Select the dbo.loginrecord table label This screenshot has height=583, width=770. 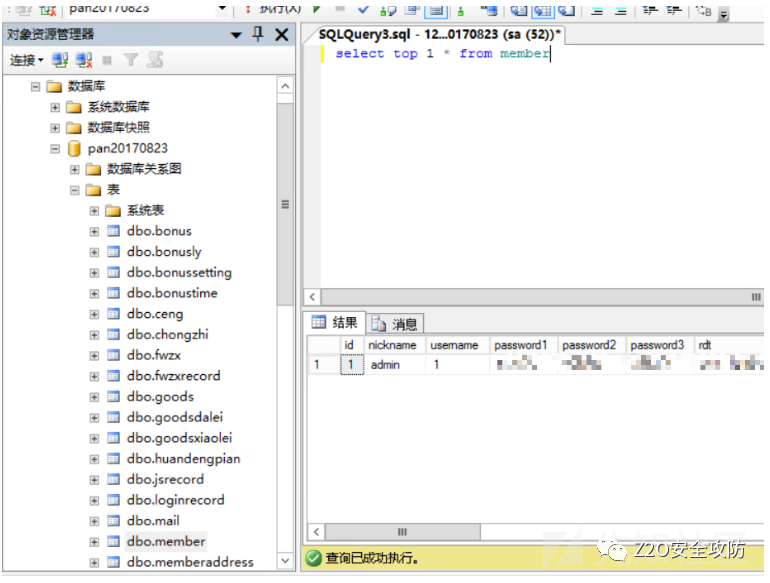(x=176, y=500)
